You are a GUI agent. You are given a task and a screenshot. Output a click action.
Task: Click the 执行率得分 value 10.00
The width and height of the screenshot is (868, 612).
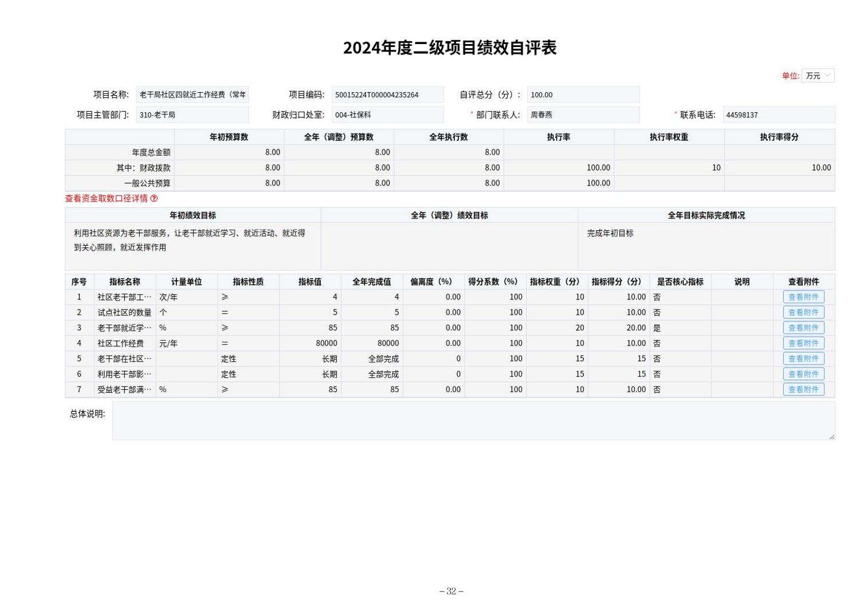[x=779, y=168]
